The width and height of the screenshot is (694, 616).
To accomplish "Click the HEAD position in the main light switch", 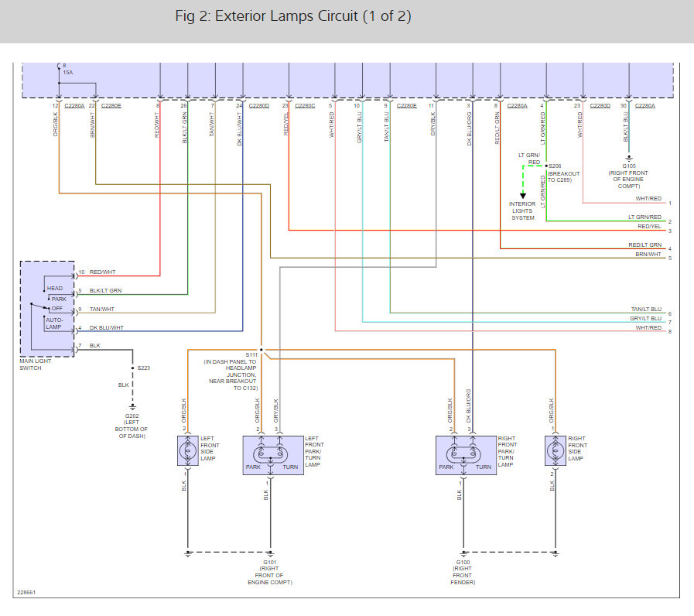I will tap(55, 289).
